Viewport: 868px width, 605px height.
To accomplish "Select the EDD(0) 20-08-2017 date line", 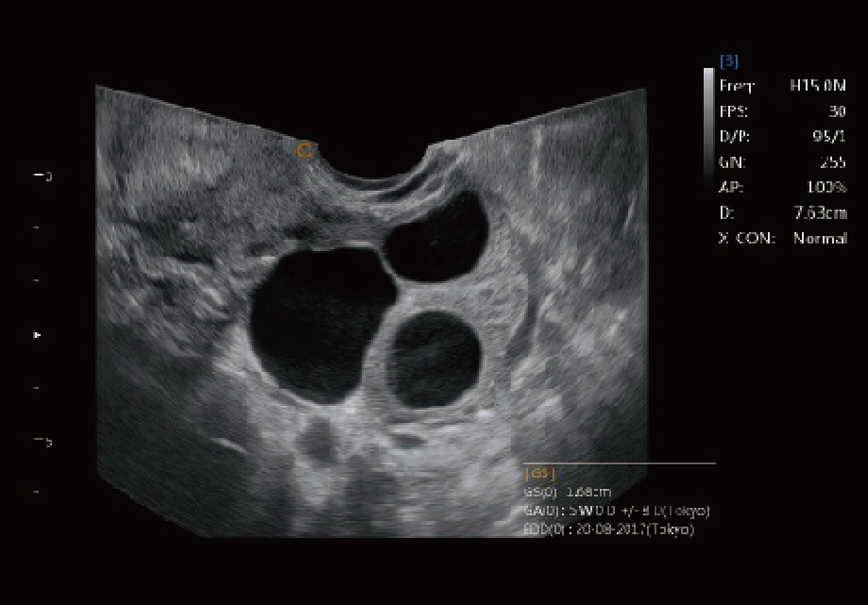I will 609,529.
